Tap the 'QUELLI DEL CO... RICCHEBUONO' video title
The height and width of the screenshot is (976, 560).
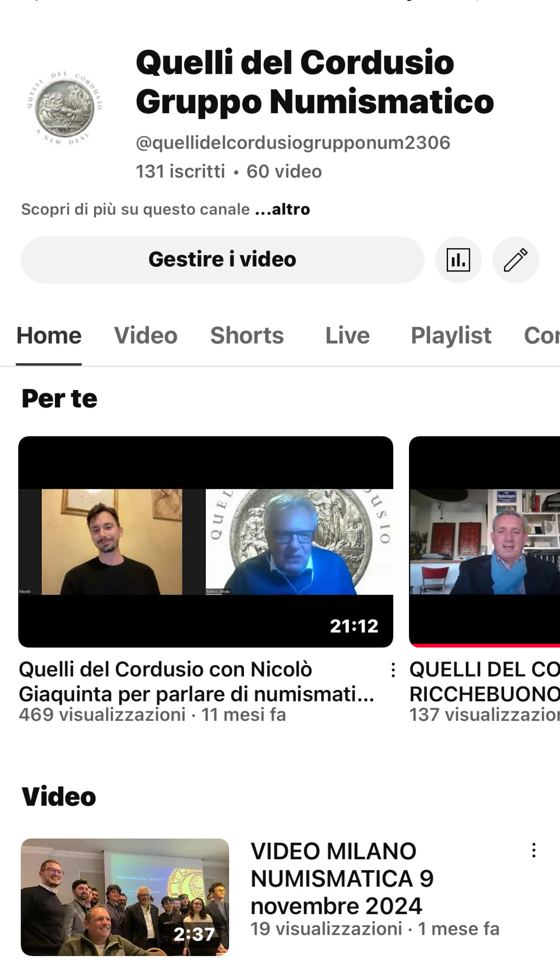pos(484,682)
